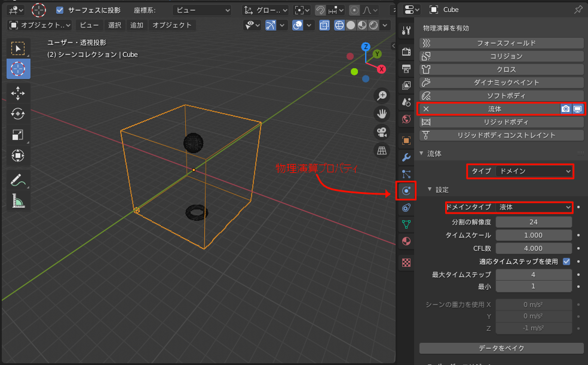Open the Tool properties tab
Image resolution: width=588 pixels, height=365 pixels.
[x=406, y=31]
